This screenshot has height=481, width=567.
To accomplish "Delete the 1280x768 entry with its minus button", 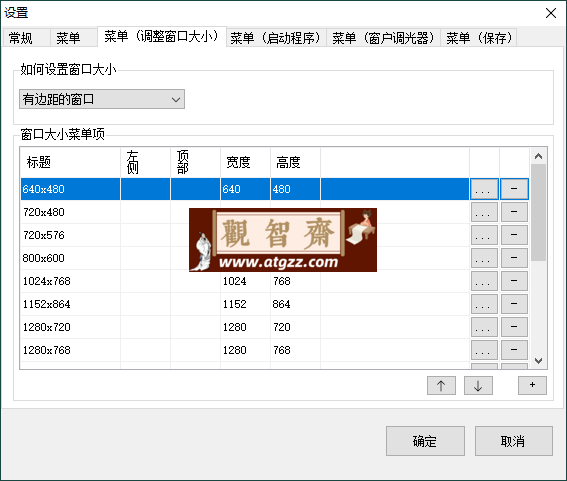I will coord(514,350).
